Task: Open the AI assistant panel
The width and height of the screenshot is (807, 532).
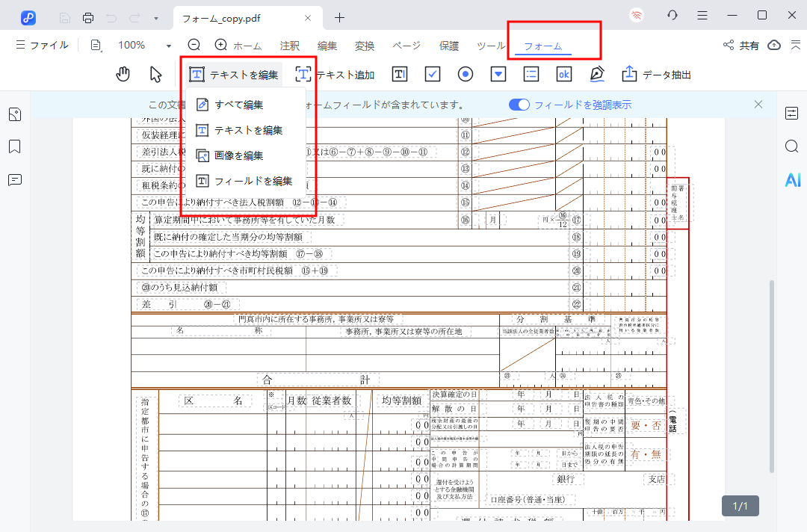Action: 792,179
